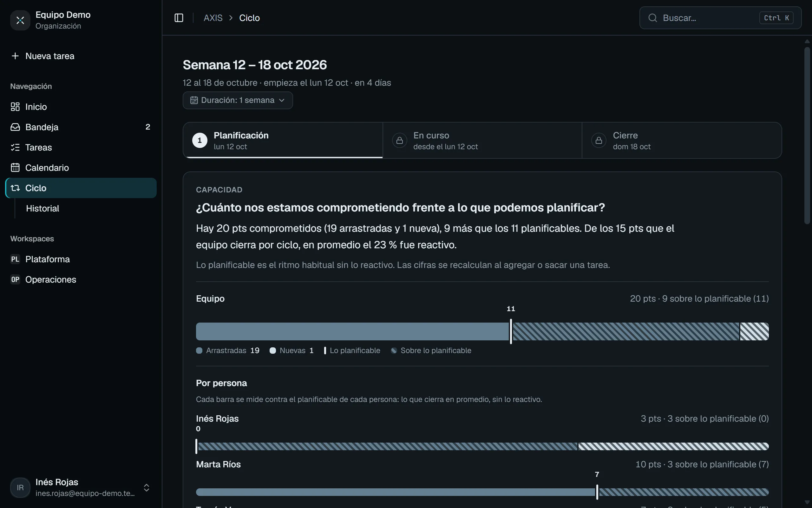The width and height of the screenshot is (812, 508).
Task: Select the Planificación stage tab
Action: (283, 140)
